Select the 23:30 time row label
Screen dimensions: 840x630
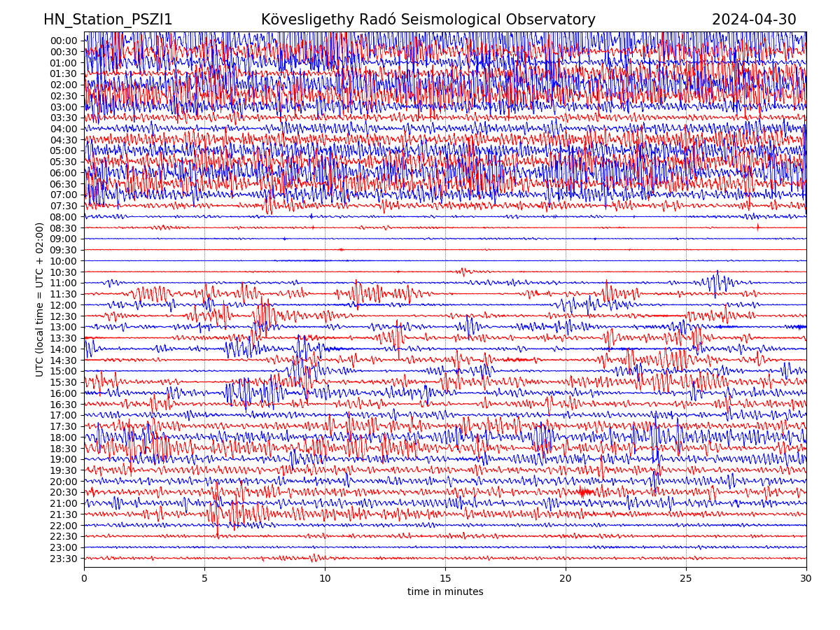(64, 559)
